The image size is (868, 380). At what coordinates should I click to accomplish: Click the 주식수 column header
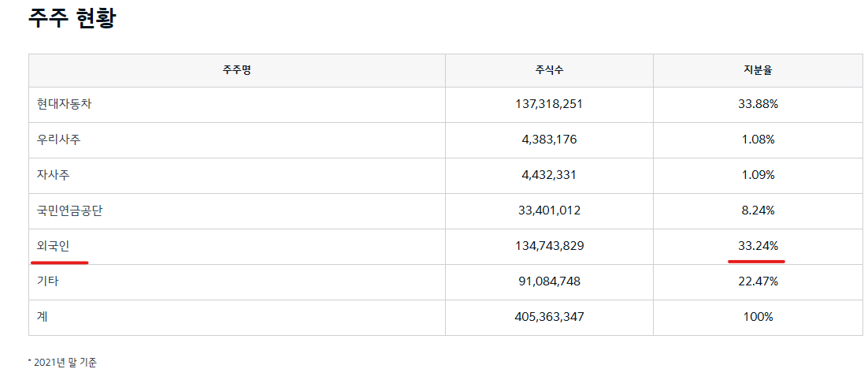[549, 70]
